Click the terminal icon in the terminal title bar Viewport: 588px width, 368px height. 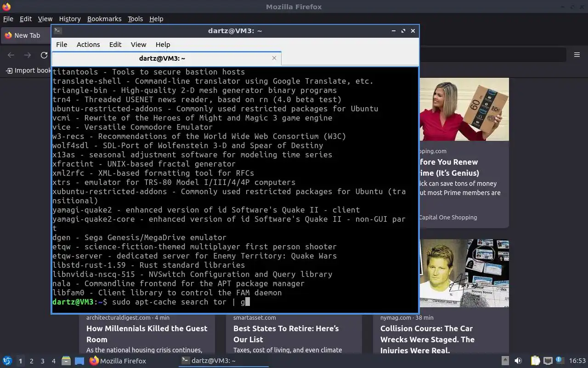[57, 31]
